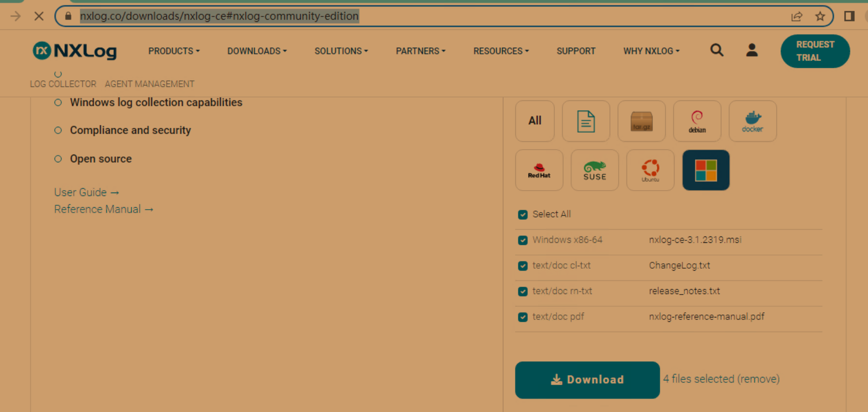Click the 'Select All' label text
868x412 pixels.
[x=552, y=214]
